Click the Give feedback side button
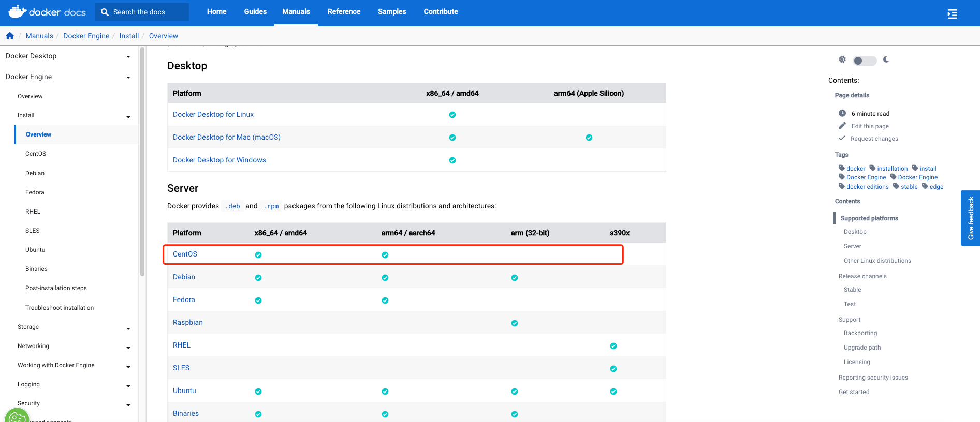 [970, 218]
